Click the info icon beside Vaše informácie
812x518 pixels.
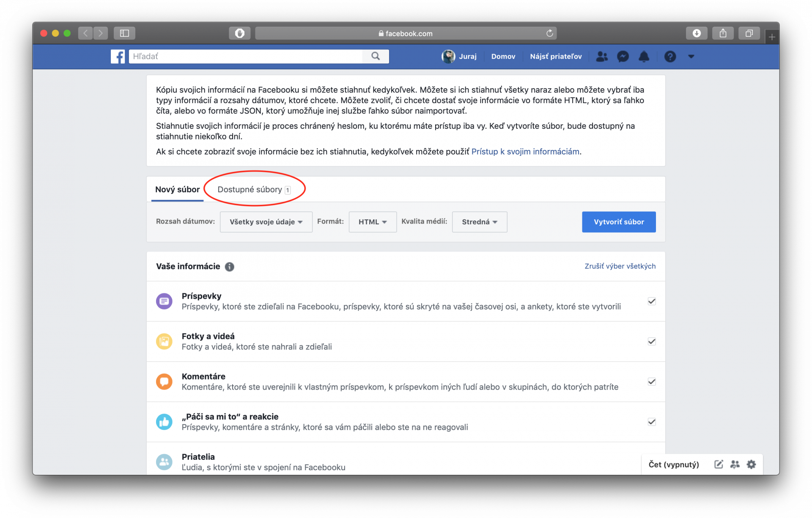click(229, 267)
